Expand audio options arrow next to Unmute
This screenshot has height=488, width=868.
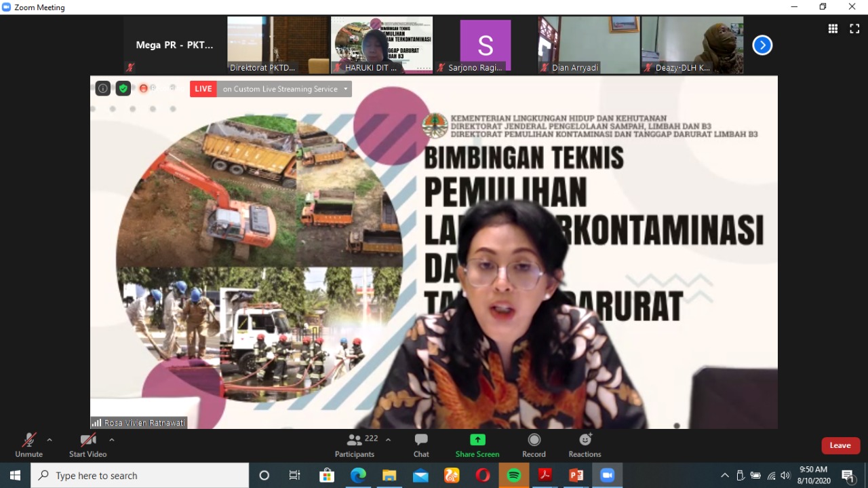click(x=50, y=440)
